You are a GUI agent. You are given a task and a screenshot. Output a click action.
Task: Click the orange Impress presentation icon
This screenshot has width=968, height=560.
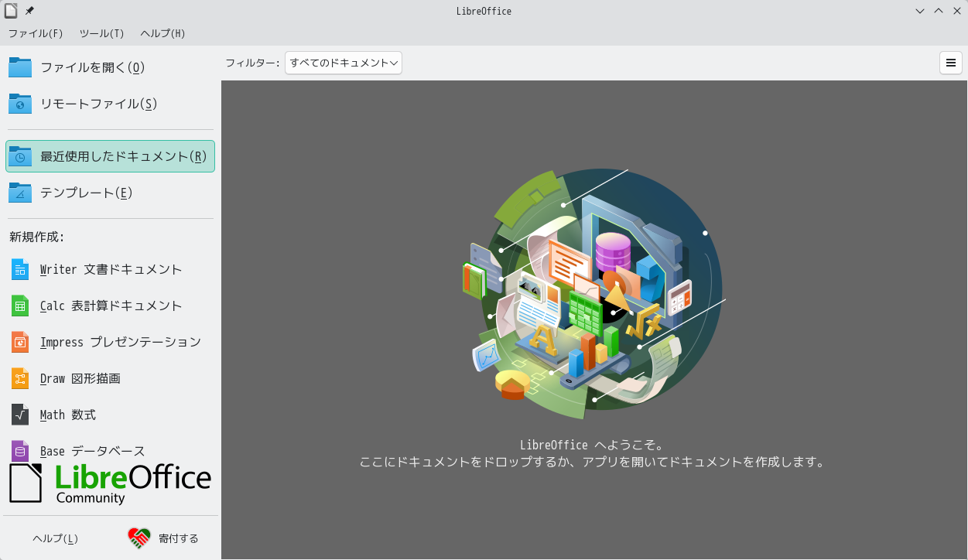click(20, 342)
